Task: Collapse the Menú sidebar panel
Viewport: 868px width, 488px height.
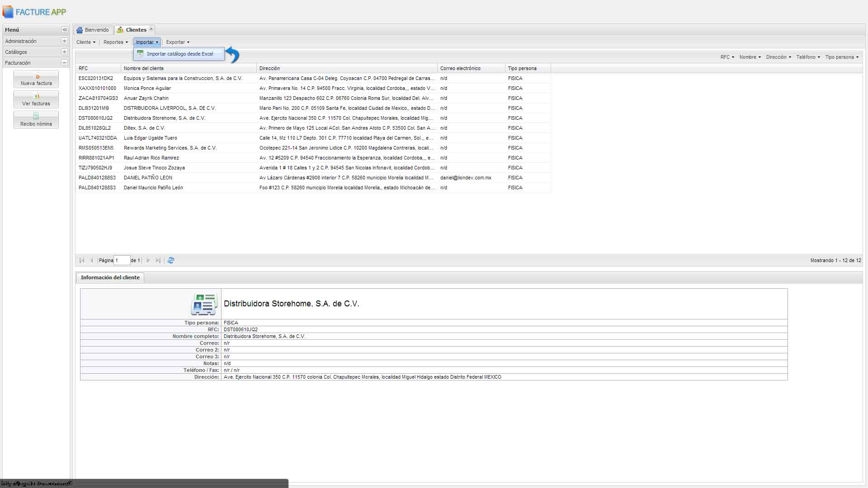Action: 65,30
